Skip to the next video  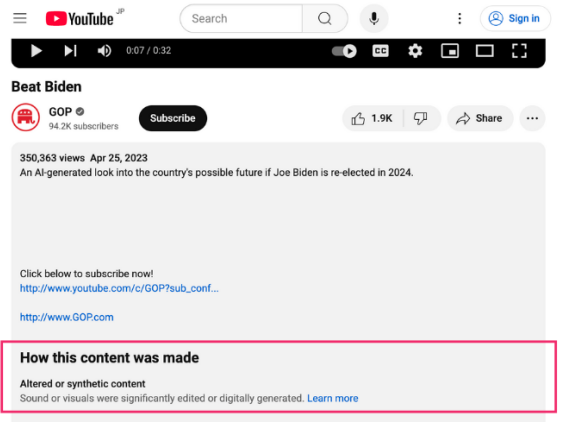70,51
